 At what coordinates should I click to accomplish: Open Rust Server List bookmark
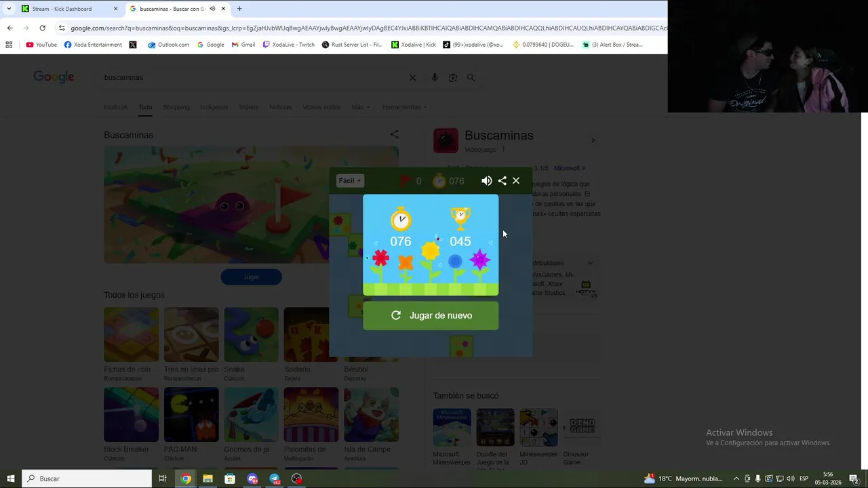353,45
